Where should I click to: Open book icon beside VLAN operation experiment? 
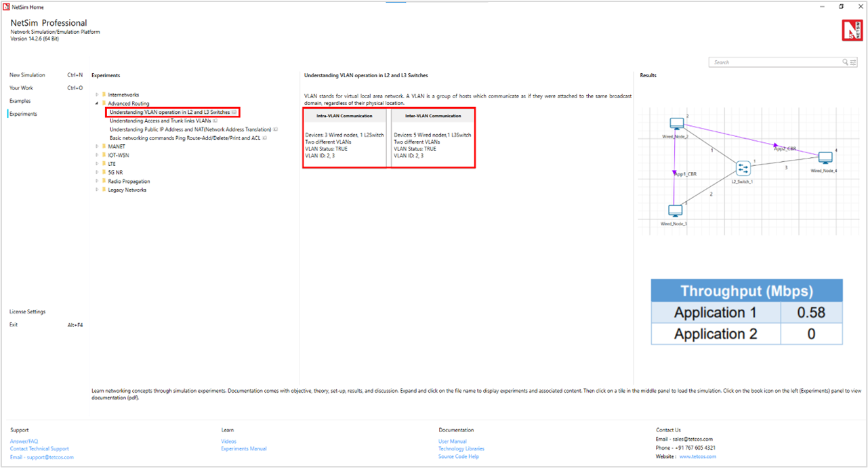coord(234,112)
